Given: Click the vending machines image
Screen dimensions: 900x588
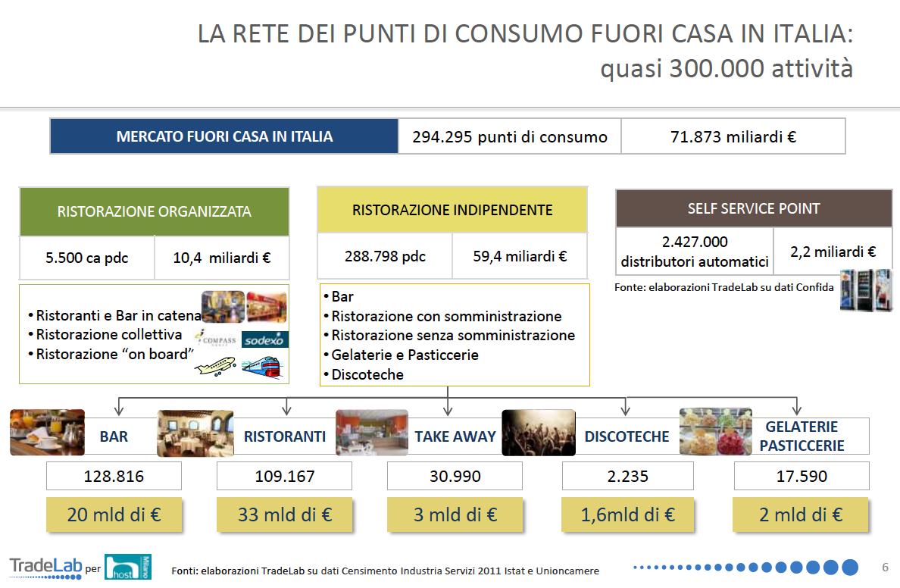Looking at the screenshot, I should click(x=866, y=289).
